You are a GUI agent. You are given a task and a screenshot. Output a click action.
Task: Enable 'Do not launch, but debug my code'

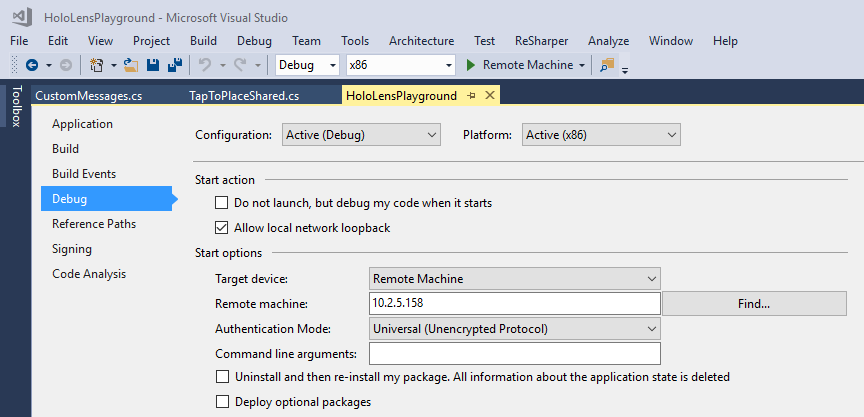click(x=222, y=203)
